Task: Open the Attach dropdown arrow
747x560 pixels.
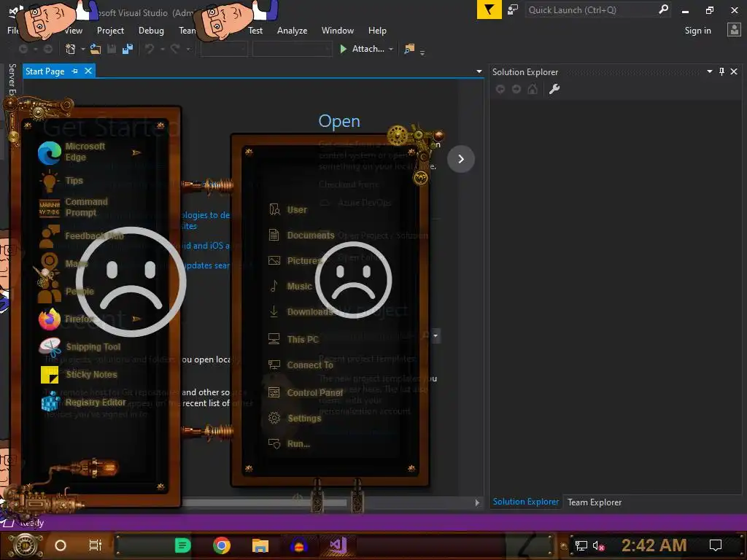Action: 391,49
